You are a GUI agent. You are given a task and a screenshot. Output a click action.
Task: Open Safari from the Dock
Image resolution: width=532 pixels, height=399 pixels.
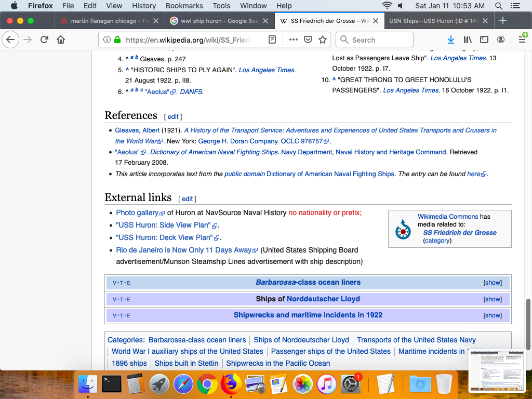(x=183, y=384)
